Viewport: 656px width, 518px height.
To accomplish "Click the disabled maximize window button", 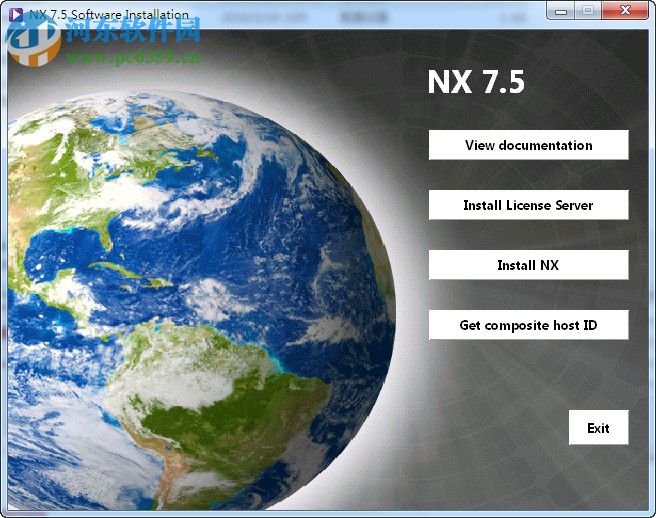I will (x=588, y=10).
